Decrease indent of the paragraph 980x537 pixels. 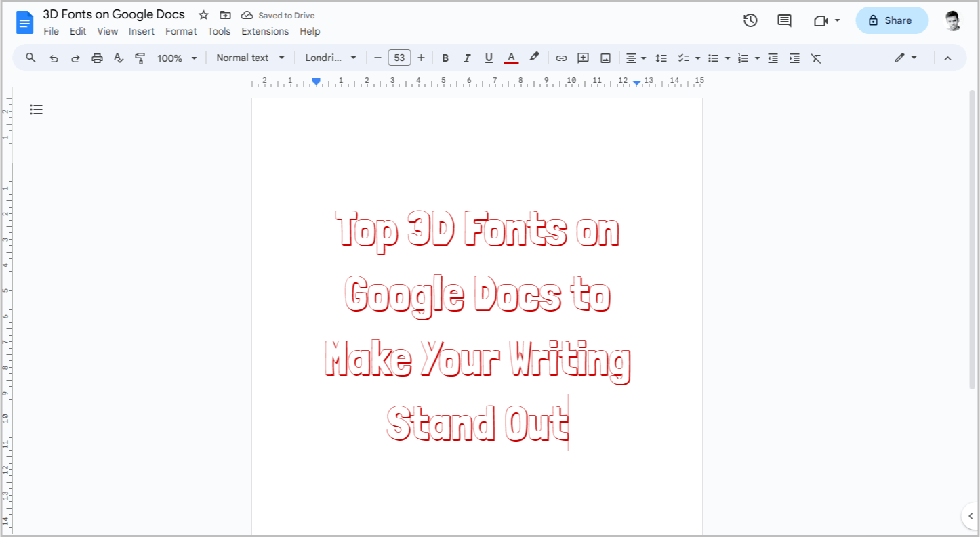[773, 58]
